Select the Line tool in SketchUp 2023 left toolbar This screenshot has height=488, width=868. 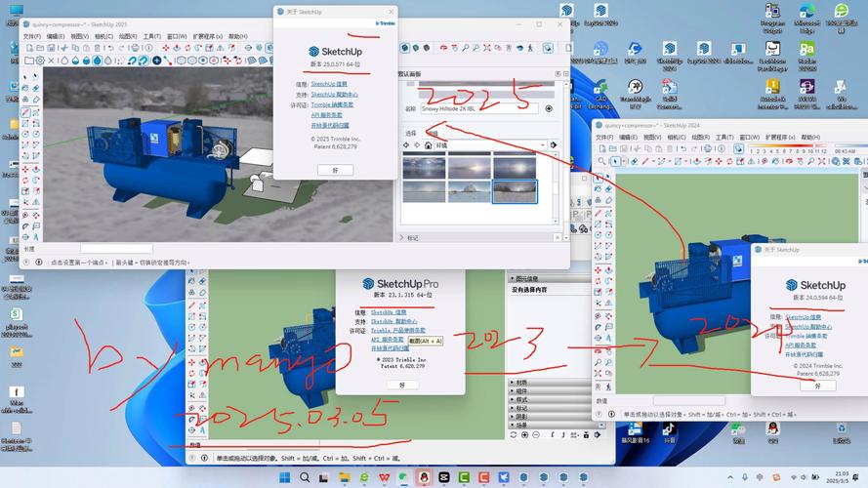point(191,305)
